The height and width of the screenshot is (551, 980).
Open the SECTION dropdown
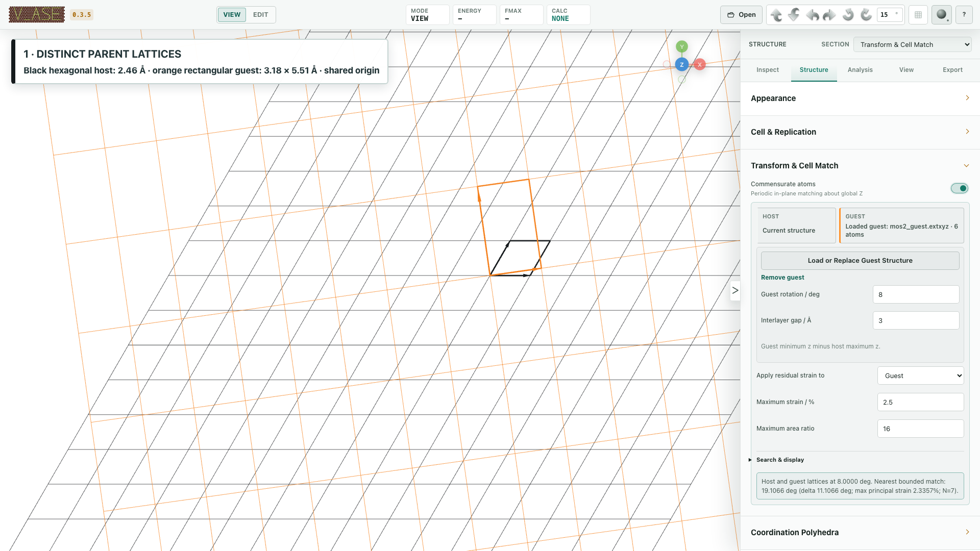click(913, 44)
